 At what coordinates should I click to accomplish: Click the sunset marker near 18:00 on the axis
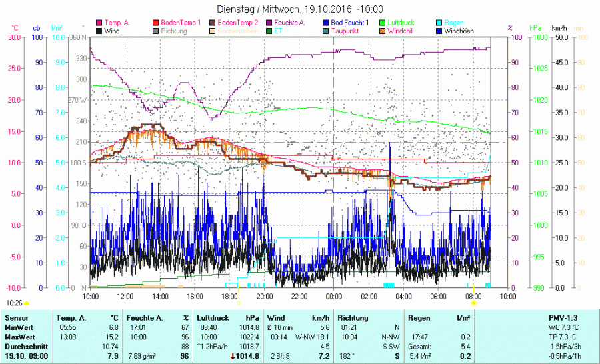coord(239,303)
